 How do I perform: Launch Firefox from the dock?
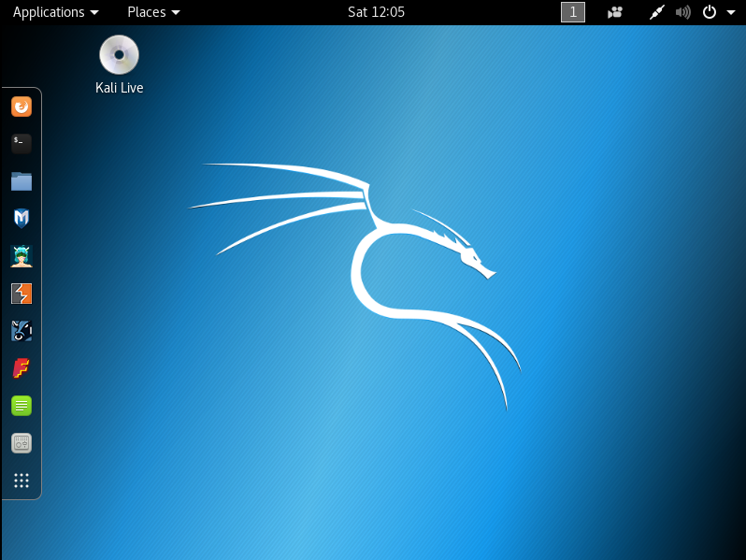point(22,107)
